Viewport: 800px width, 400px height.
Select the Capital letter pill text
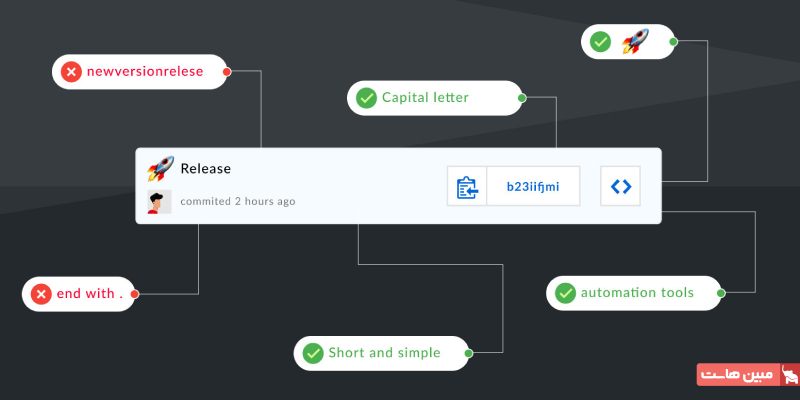point(425,98)
